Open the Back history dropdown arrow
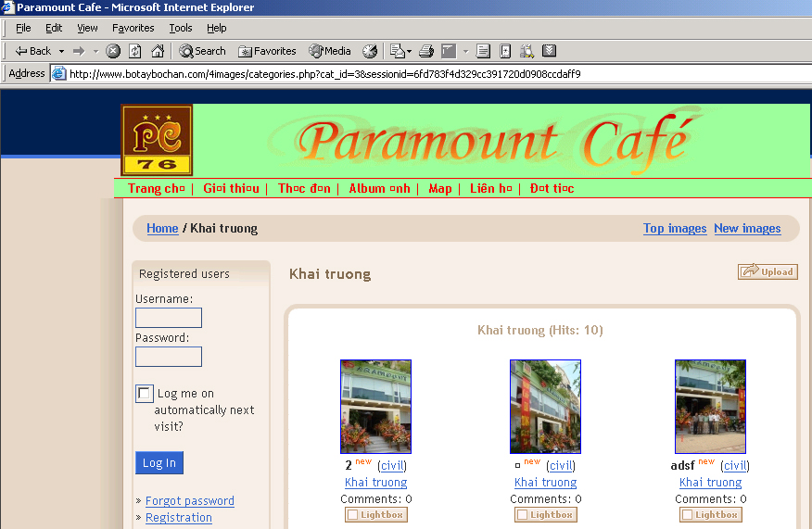This screenshot has height=529, width=812. pos(61,51)
